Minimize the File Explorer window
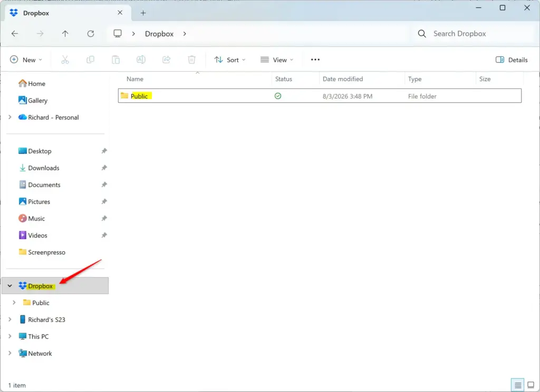 478,7
